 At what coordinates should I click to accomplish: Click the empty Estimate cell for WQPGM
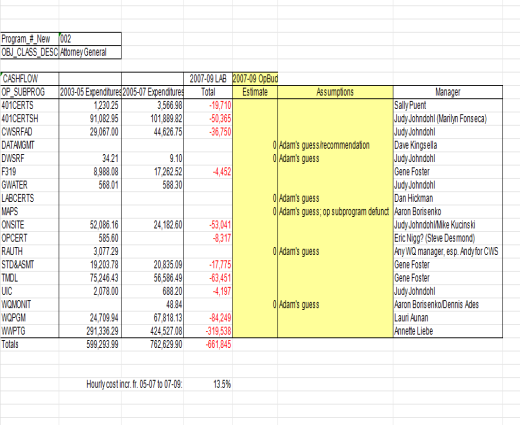pos(255,318)
